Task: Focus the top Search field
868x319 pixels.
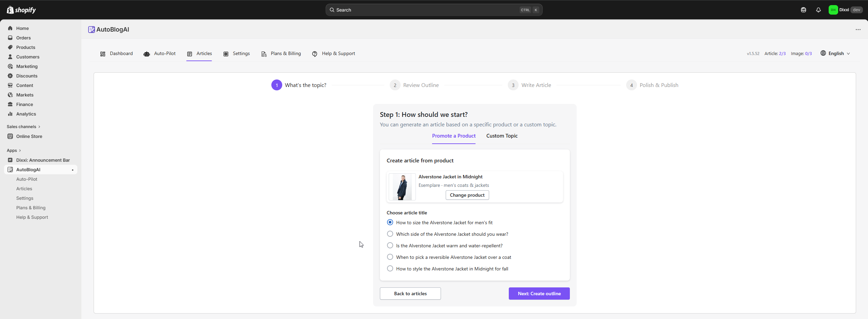Action: click(x=434, y=10)
